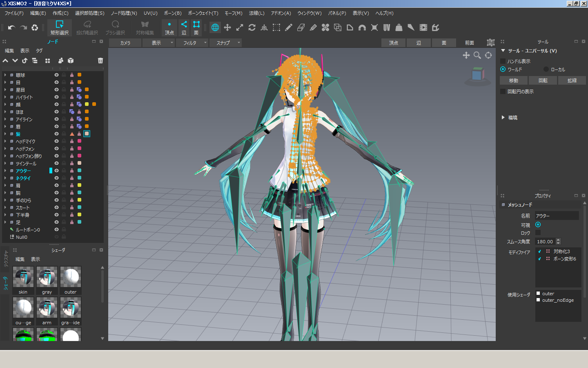Activate the 対称編集 symmetry edit tool

[145, 27]
